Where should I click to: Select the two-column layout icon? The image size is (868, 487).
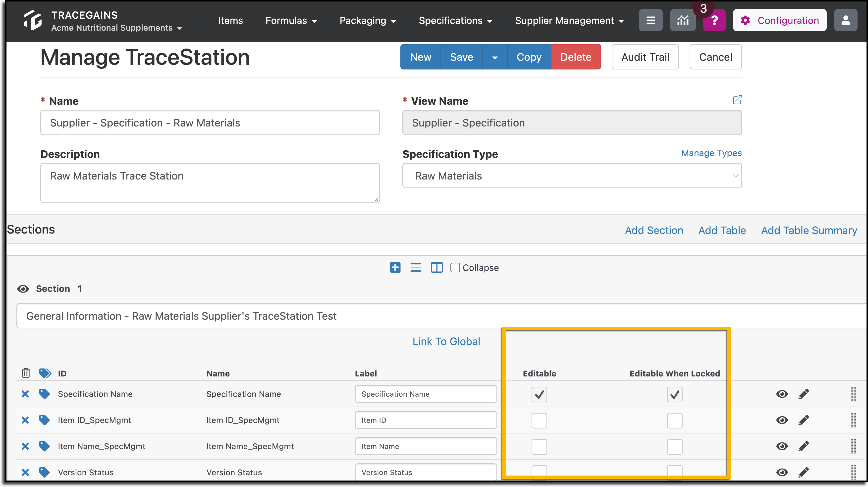click(x=437, y=267)
